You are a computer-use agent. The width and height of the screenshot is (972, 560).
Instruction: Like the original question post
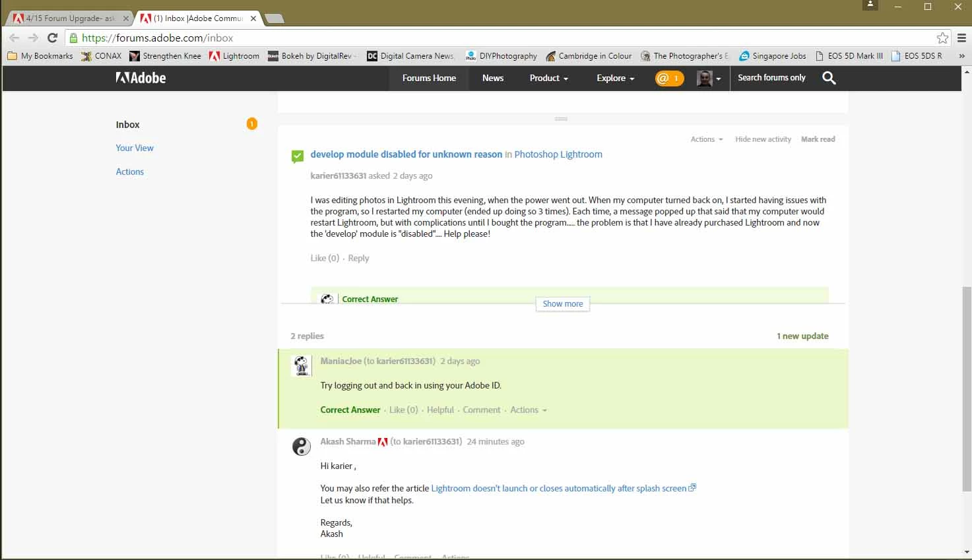click(325, 258)
